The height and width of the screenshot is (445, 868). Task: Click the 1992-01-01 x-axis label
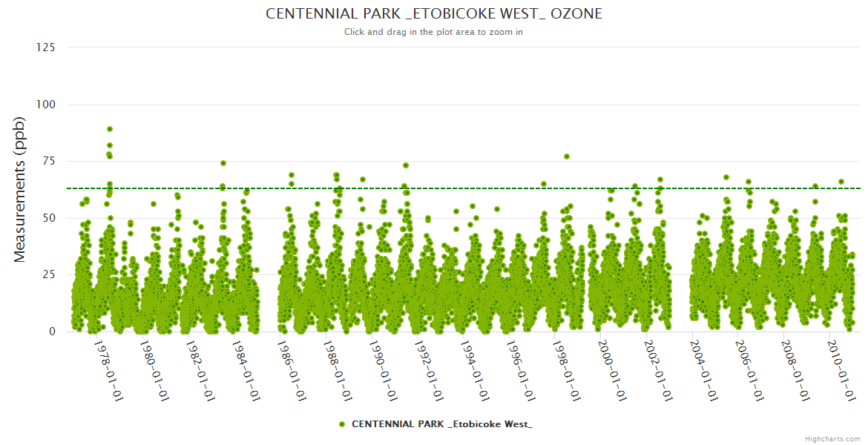point(429,370)
